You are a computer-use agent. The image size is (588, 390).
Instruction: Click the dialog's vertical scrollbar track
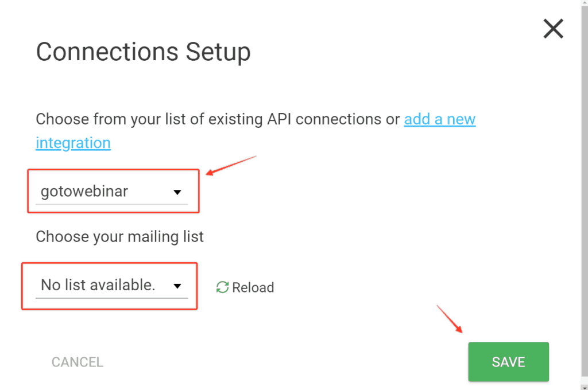point(585,191)
